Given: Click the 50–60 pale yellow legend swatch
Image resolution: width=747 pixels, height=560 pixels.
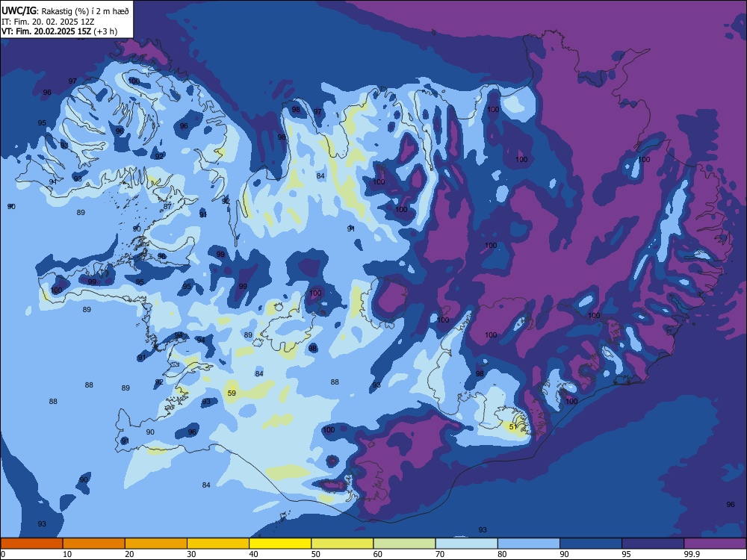Looking at the screenshot, I should tap(342, 544).
